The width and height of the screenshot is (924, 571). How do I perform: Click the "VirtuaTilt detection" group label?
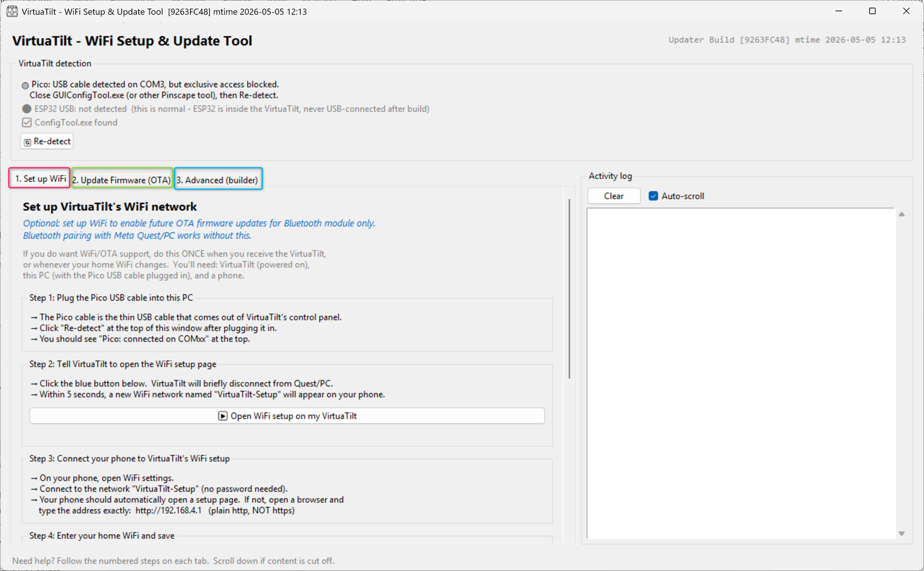55,64
